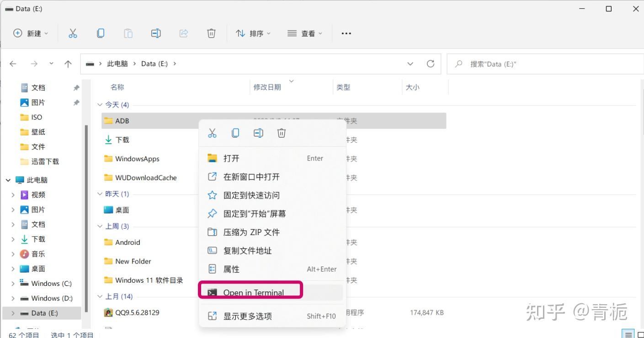Viewport: 644px width, 338px height.
Task: Select Open in Terminal from the context menu
Action: pyautogui.click(x=253, y=292)
